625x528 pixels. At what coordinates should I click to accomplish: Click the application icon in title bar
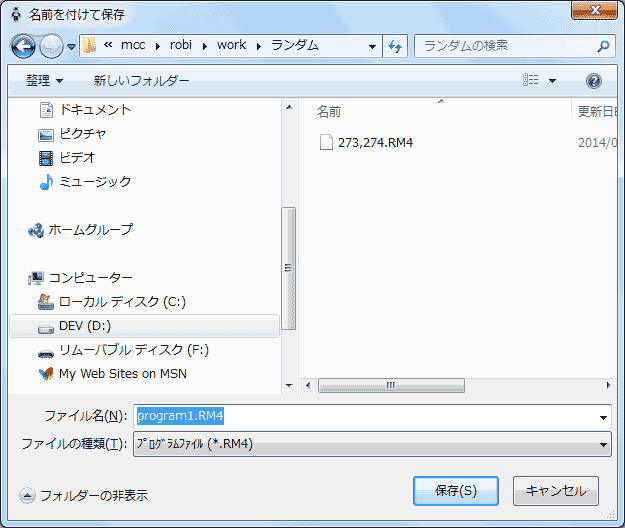pos(16,15)
